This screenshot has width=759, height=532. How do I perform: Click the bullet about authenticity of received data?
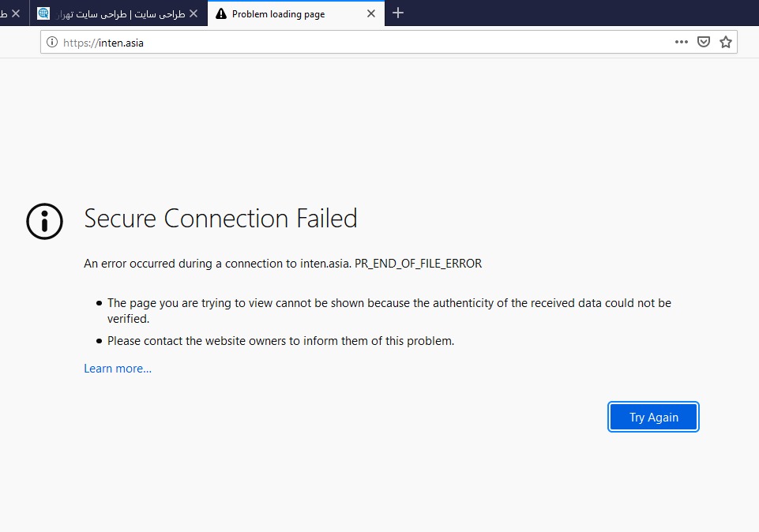pos(389,310)
